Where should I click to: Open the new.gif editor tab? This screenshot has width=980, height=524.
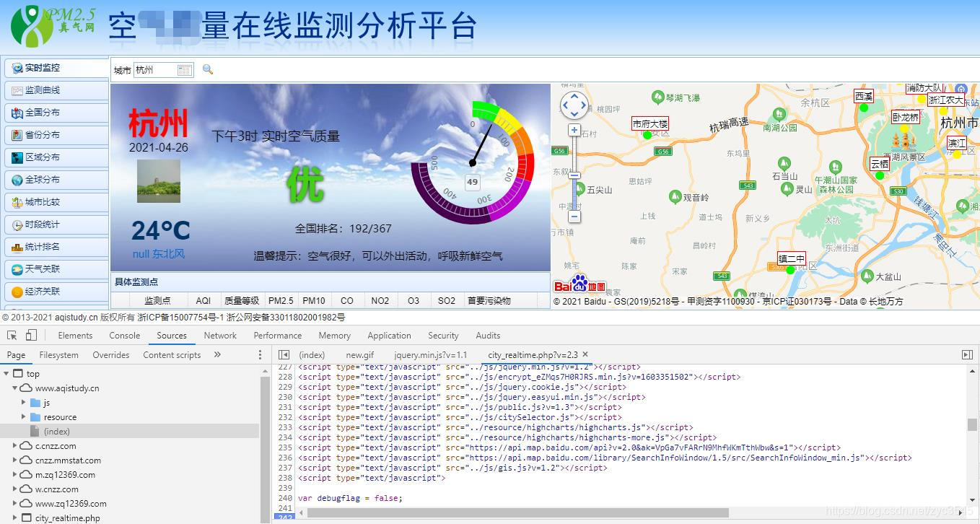point(359,355)
